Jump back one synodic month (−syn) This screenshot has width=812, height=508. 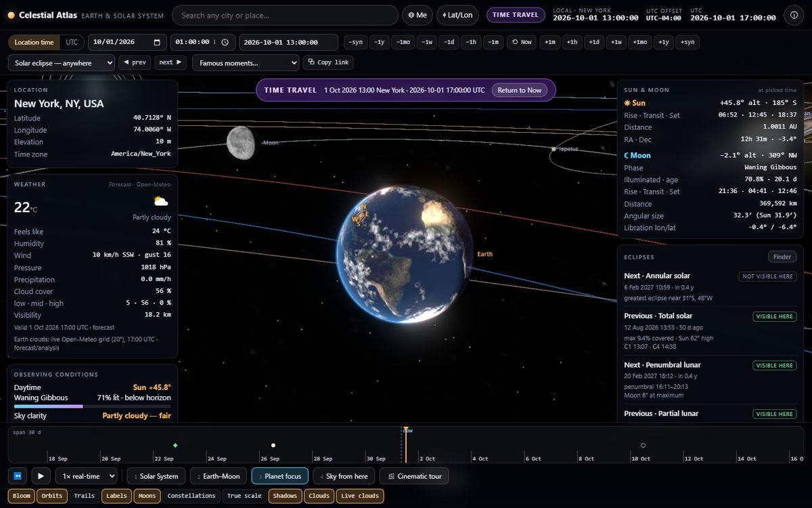(x=356, y=42)
